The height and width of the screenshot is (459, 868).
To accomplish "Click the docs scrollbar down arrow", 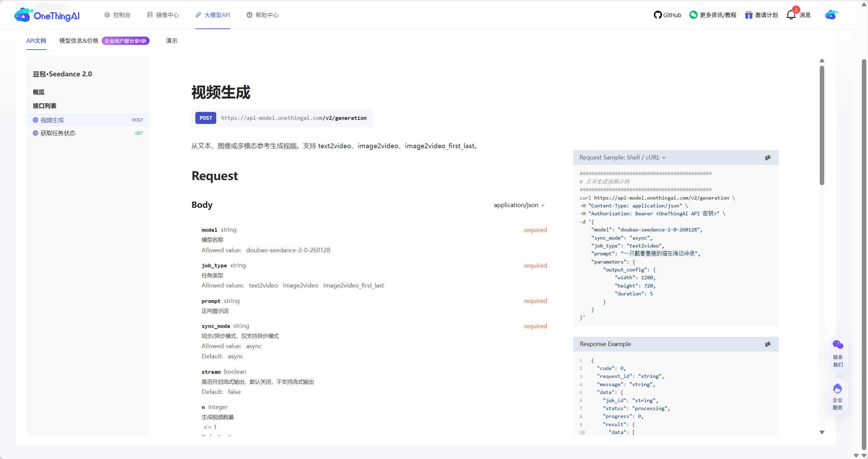I will 822,432.
